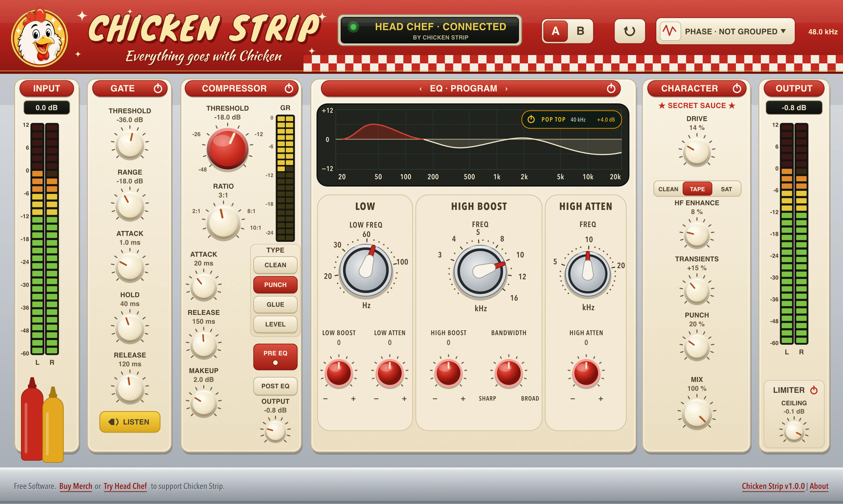Toggle the Gate section power icon

pyautogui.click(x=158, y=88)
